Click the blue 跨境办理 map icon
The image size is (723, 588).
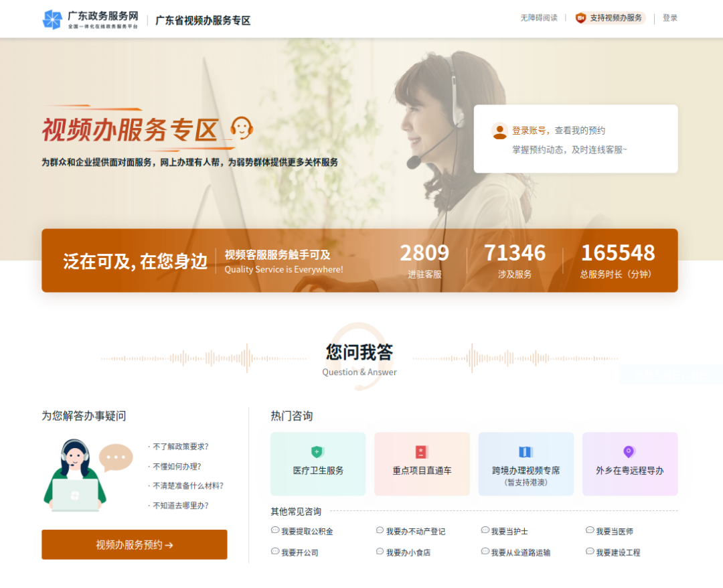tap(526, 452)
